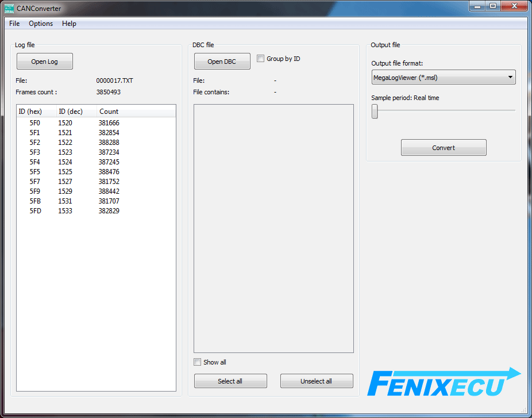Open the Options menu
The image size is (532, 418).
click(x=41, y=24)
